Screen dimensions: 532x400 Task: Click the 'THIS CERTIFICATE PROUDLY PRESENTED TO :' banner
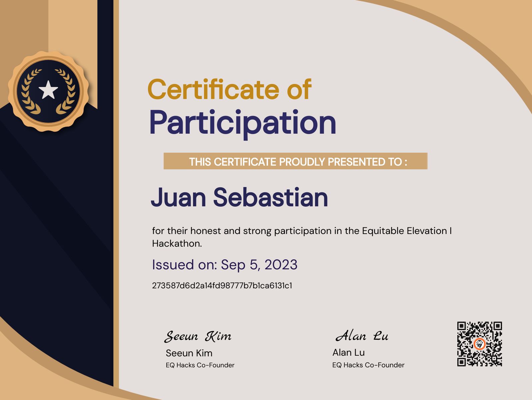coord(295,161)
